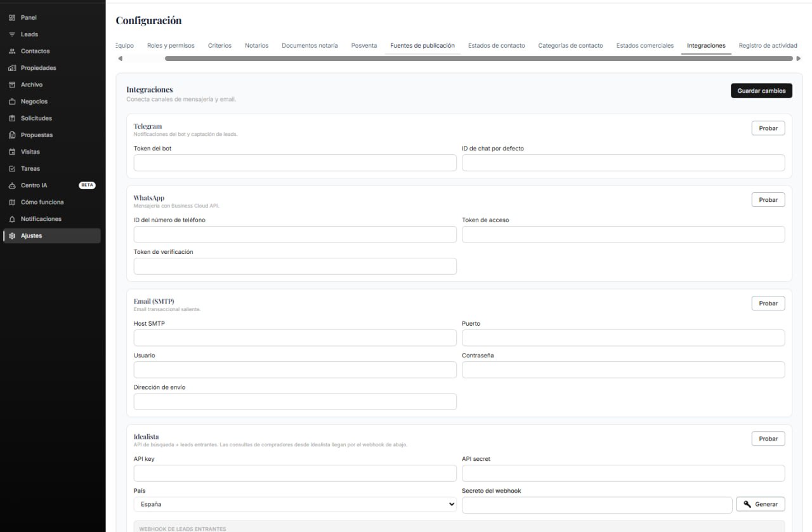Click the Centro IA robot icon

[x=12, y=185]
